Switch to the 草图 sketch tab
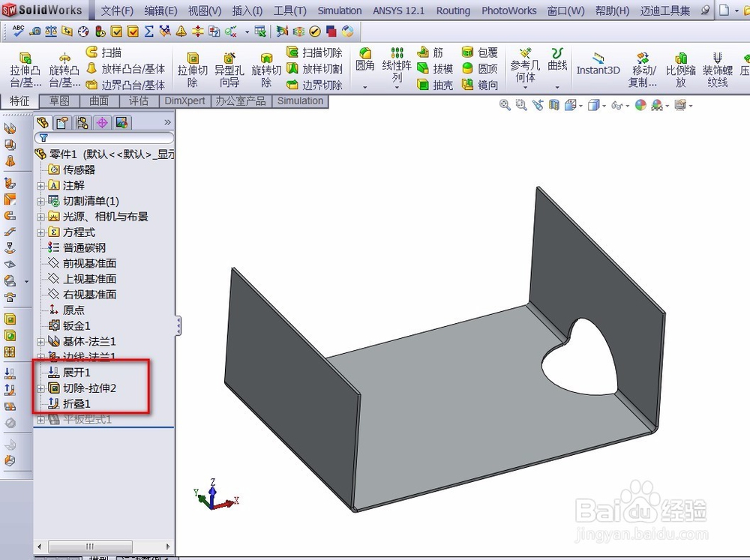 59,101
